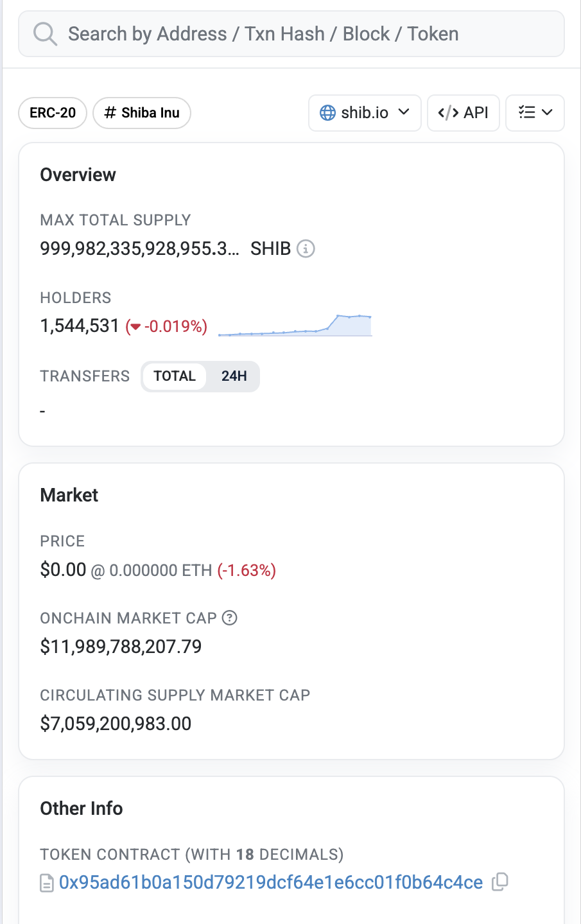Select the TOTAL transfers toggle
The image size is (581, 924).
click(175, 376)
